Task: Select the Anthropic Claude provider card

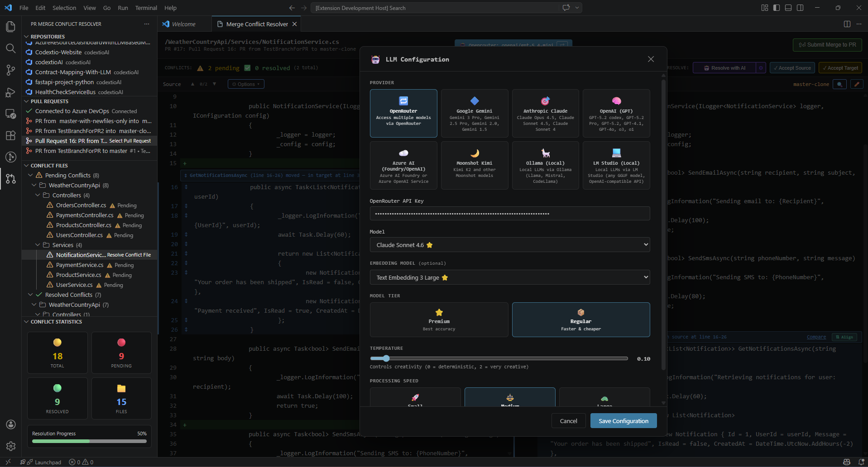Action: coord(545,113)
